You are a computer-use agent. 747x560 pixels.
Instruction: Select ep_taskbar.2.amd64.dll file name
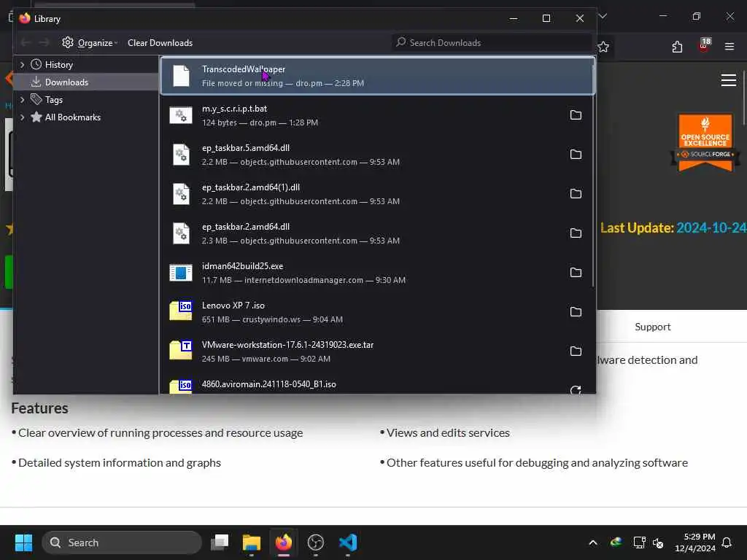tap(245, 227)
